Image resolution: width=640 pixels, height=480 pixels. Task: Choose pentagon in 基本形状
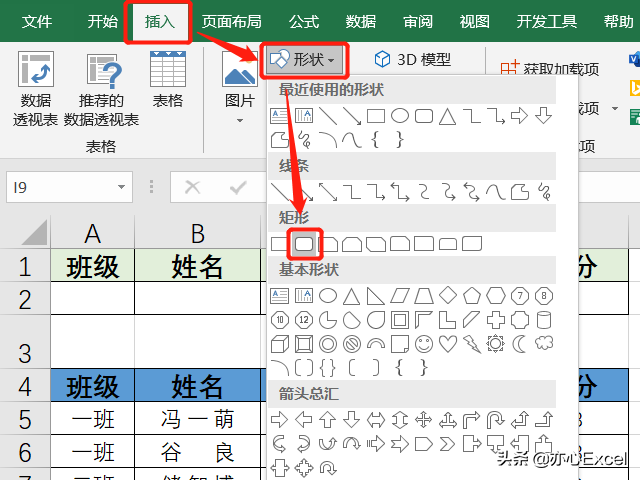471,296
